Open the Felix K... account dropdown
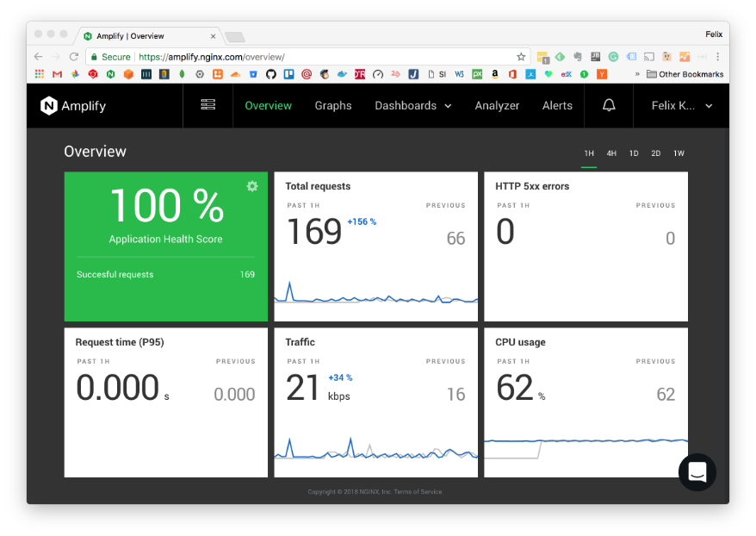Image resolution: width=756 pixels, height=536 pixels. [x=681, y=106]
